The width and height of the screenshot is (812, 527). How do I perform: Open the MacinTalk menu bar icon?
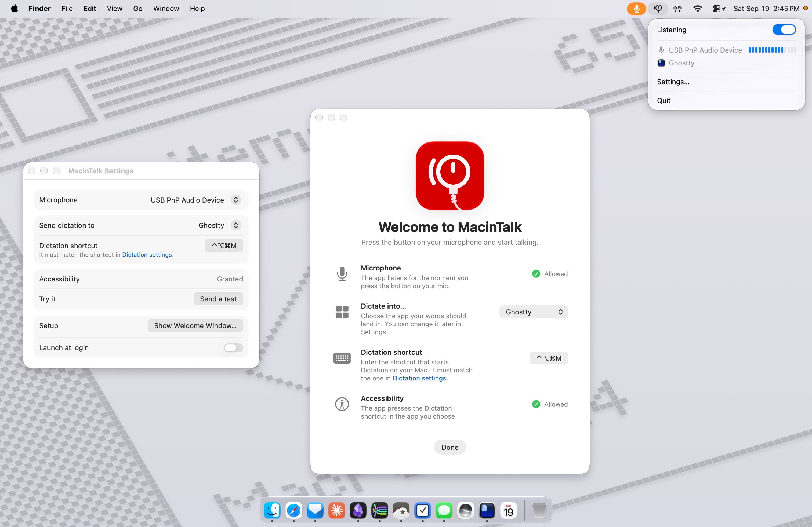658,9
